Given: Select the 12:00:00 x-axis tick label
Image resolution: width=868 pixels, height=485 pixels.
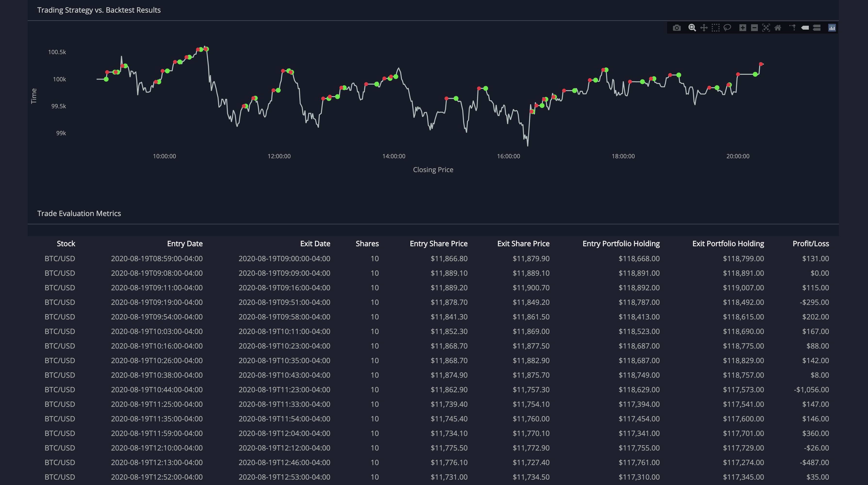Looking at the screenshot, I should [279, 156].
